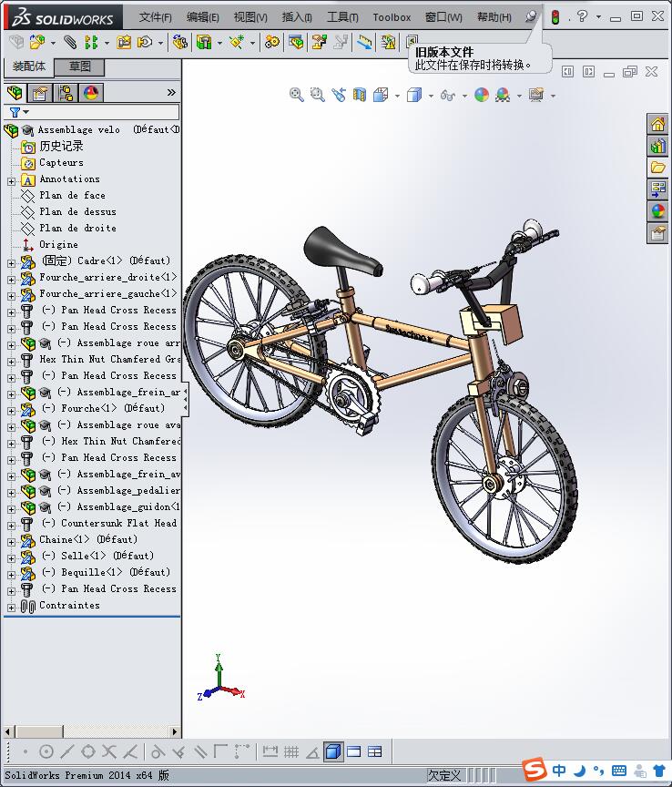Click the Mate paperclip icon

coord(70,42)
